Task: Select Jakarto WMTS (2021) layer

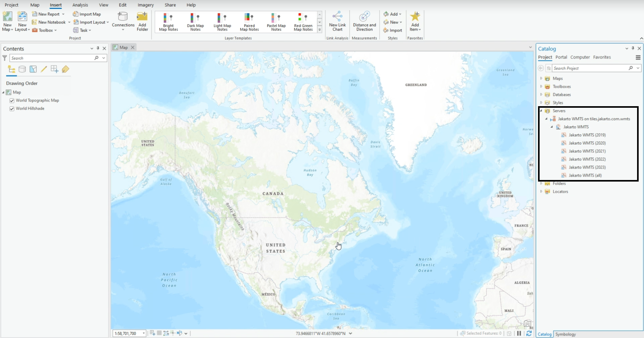Action: click(587, 151)
